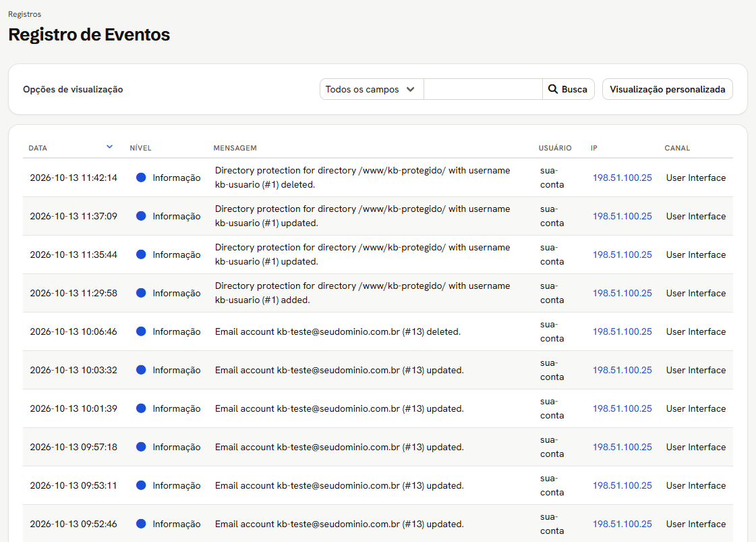Open IP link in the 10:06:46 row
This screenshot has height=542, width=756.
tap(622, 331)
